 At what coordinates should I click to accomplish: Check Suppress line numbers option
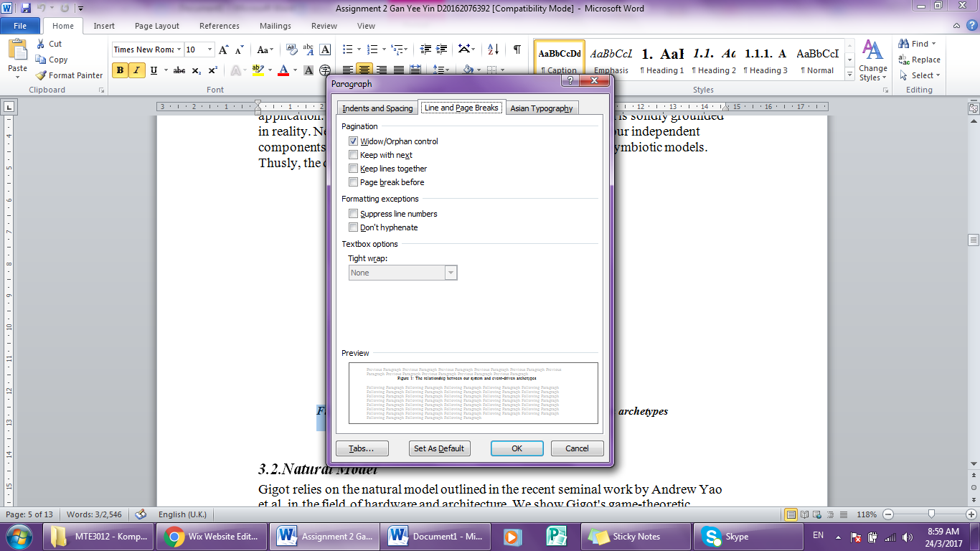click(353, 214)
